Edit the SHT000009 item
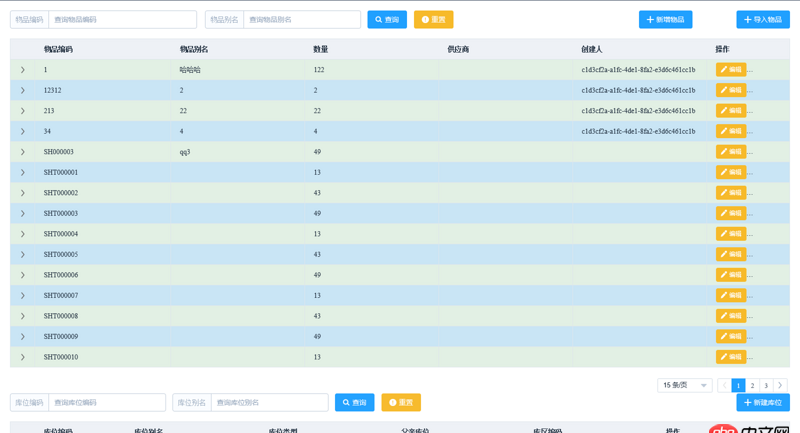This screenshot has height=433, width=800. coord(731,336)
